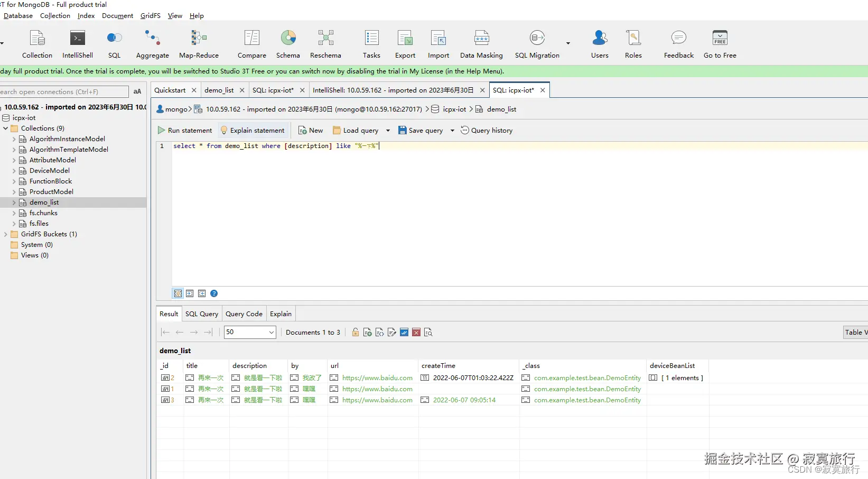Image resolution: width=868 pixels, height=479 pixels.
Task: Launch the Schema analyzer
Action: [x=288, y=44]
